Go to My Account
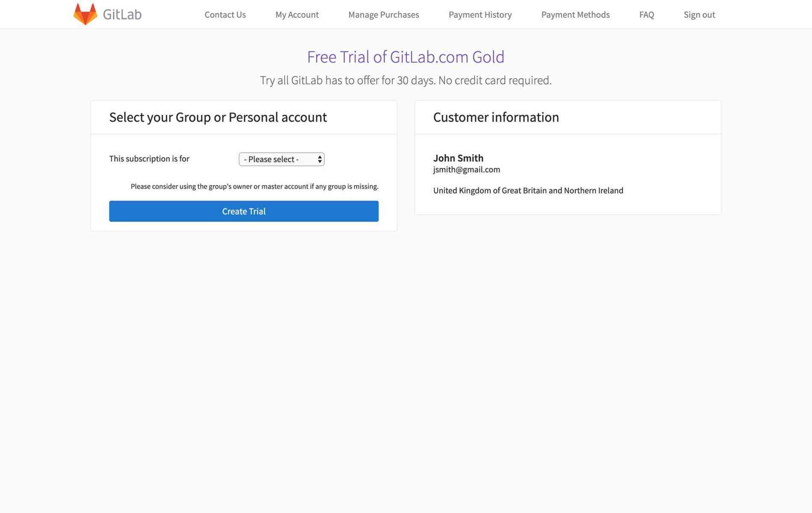Image resolution: width=812 pixels, height=513 pixels. [297, 14]
